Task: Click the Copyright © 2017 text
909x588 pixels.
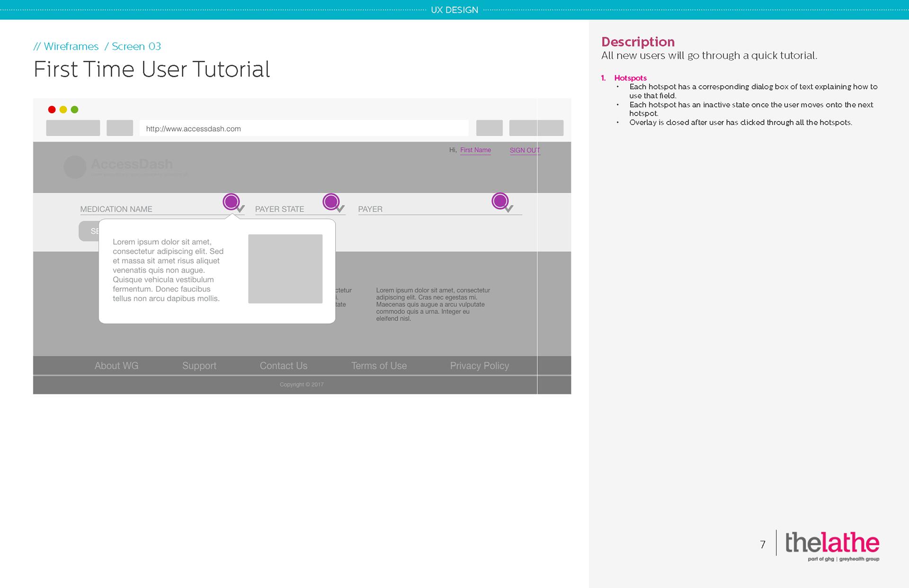Action: (x=302, y=384)
